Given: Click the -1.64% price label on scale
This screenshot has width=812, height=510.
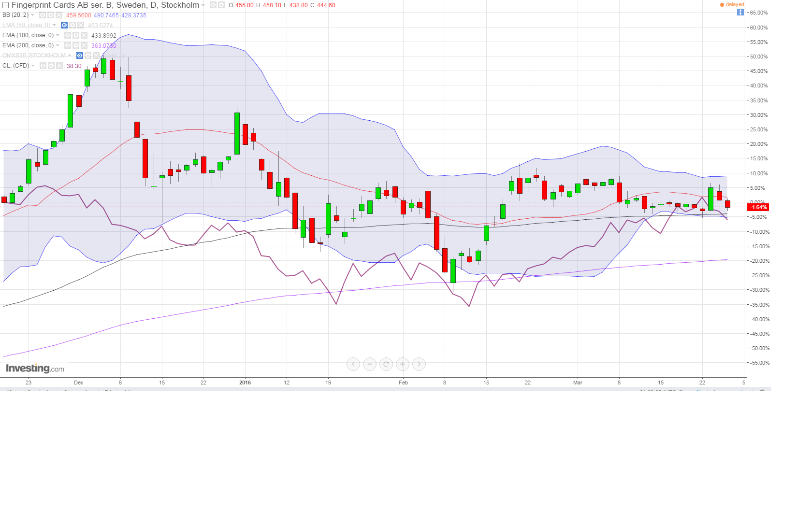Looking at the screenshot, I should point(758,207).
